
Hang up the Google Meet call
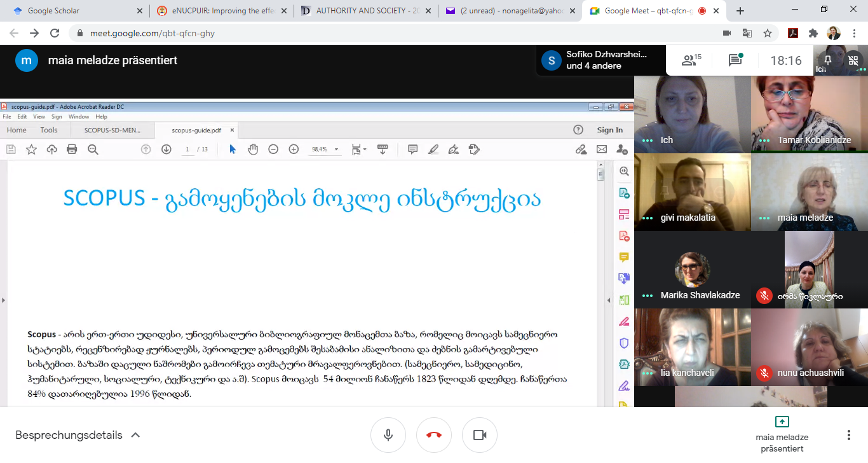tap(434, 435)
